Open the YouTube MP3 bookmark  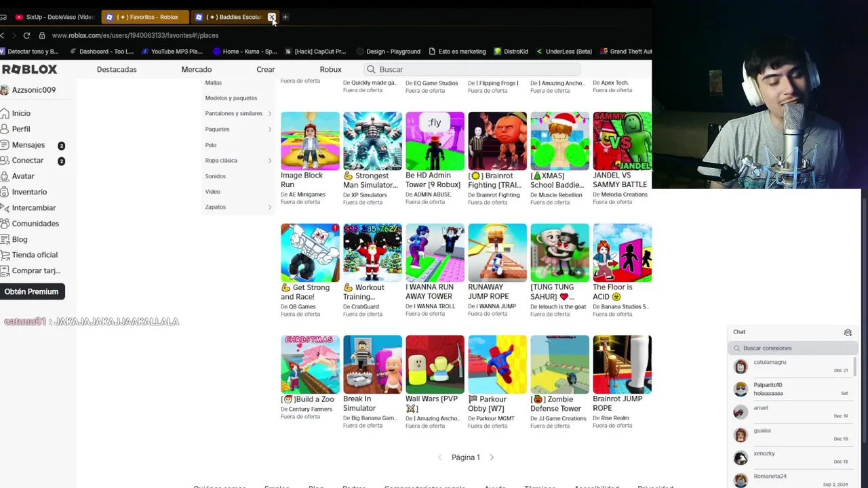172,52
